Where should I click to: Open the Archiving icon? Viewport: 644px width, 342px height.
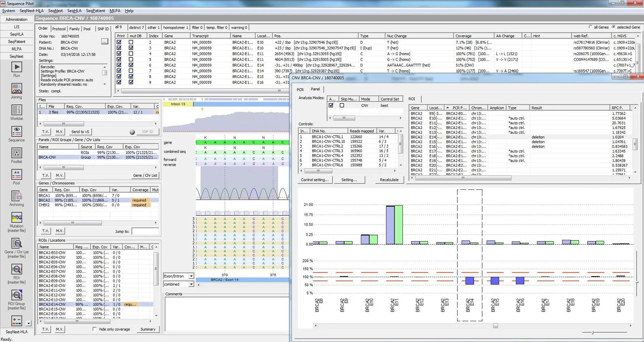click(x=16, y=196)
